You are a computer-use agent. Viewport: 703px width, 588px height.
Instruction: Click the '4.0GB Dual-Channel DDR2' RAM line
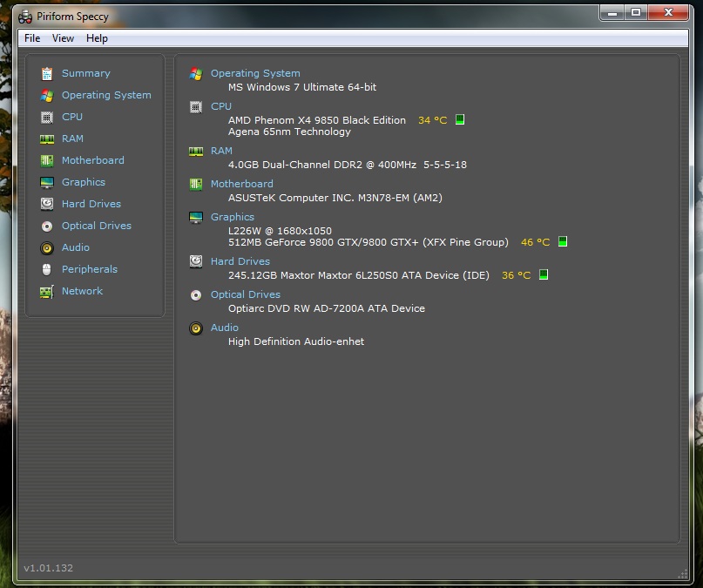coord(348,165)
